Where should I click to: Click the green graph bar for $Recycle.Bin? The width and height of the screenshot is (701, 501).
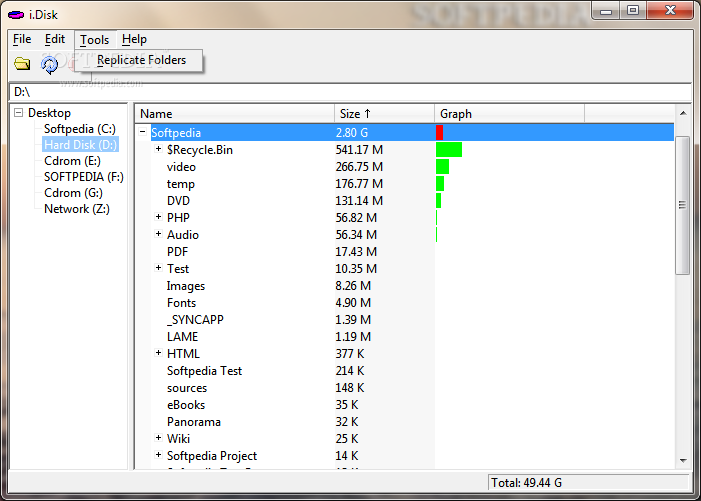(x=449, y=150)
